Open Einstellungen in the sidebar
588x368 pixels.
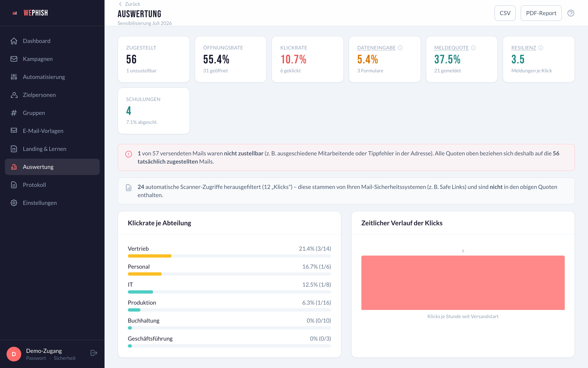point(52,203)
